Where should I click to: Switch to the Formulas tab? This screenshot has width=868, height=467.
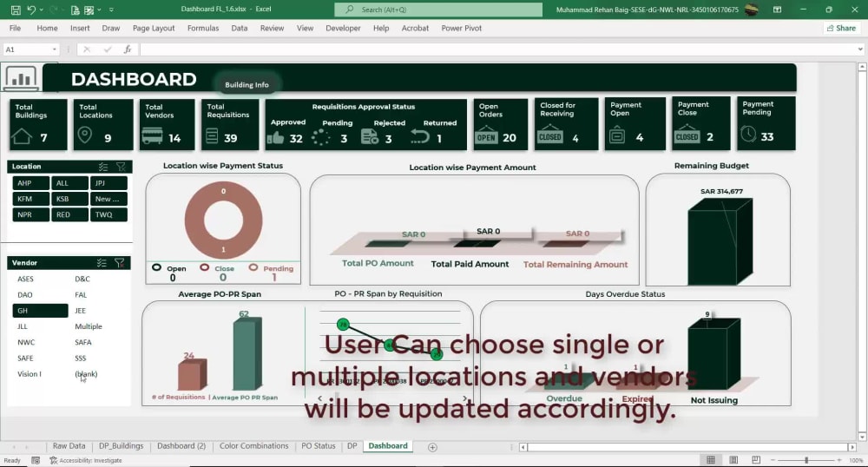[203, 28]
